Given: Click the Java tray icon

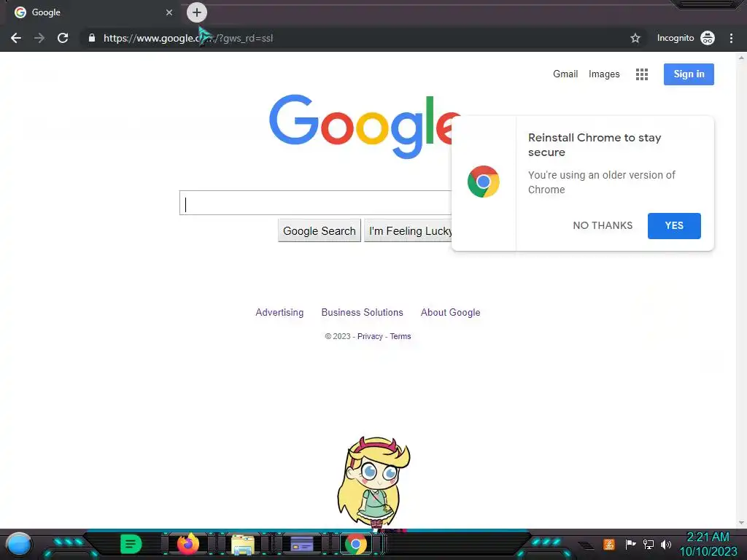Looking at the screenshot, I should point(609,544).
